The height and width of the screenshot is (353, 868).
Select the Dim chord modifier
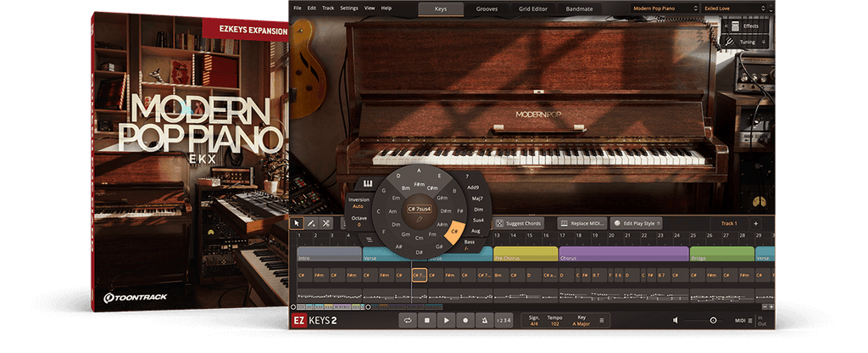click(x=479, y=210)
